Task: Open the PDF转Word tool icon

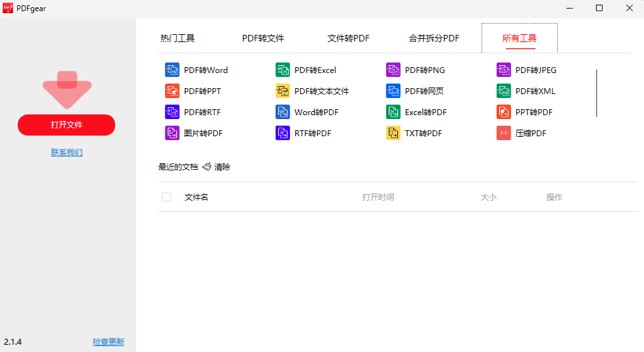Action: point(172,70)
